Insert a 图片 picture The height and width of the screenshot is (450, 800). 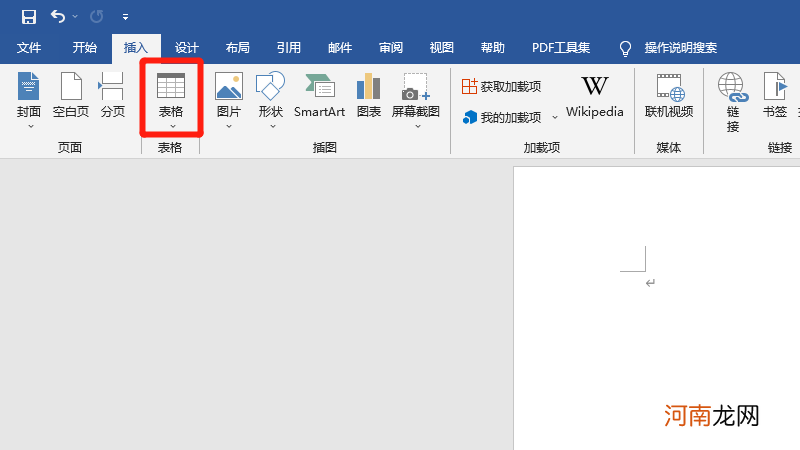tap(229, 94)
